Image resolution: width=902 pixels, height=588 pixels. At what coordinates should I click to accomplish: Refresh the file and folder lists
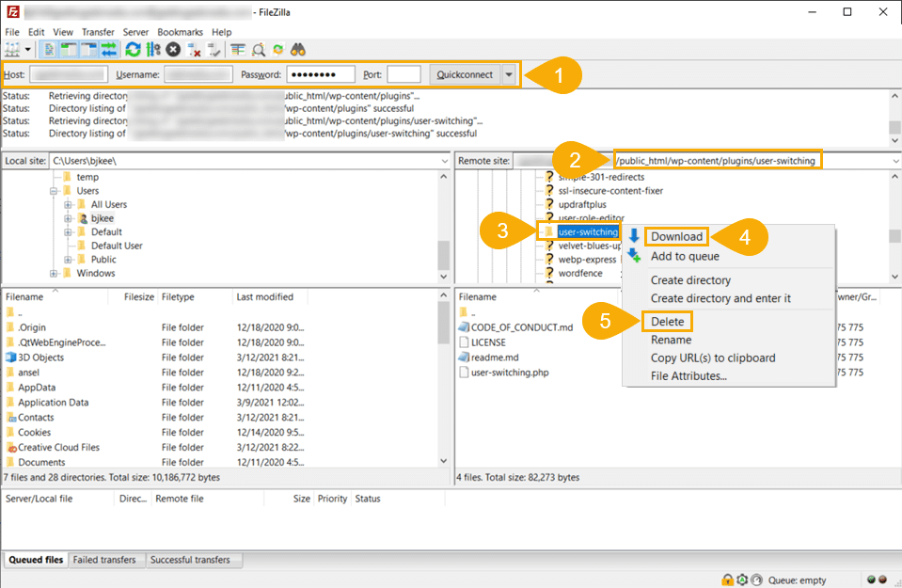132,50
